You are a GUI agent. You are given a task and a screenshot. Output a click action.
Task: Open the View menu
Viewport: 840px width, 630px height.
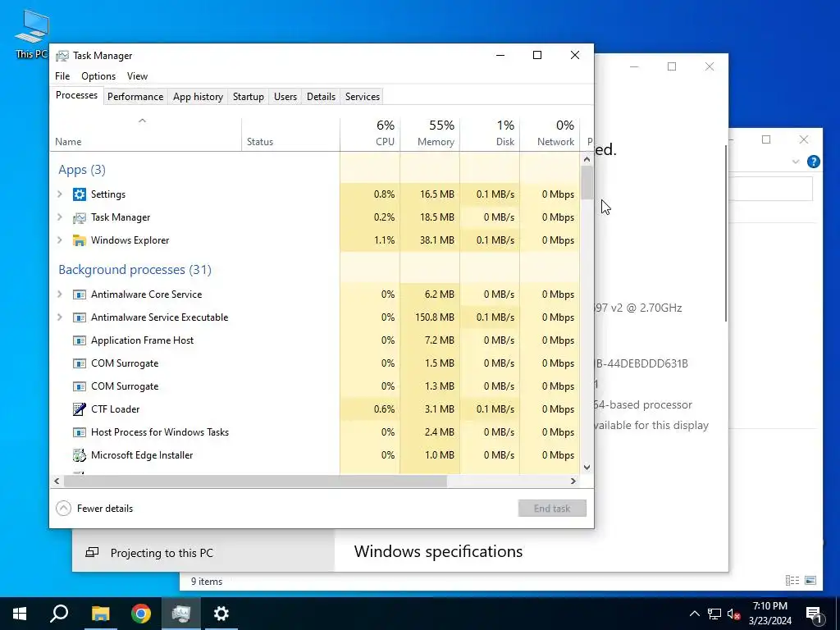[x=137, y=76]
